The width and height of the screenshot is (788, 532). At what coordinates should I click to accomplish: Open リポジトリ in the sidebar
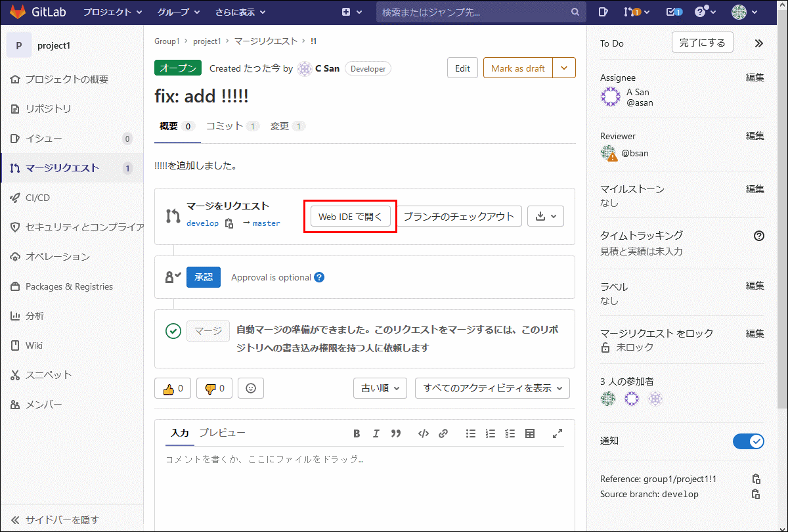tap(72, 109)
